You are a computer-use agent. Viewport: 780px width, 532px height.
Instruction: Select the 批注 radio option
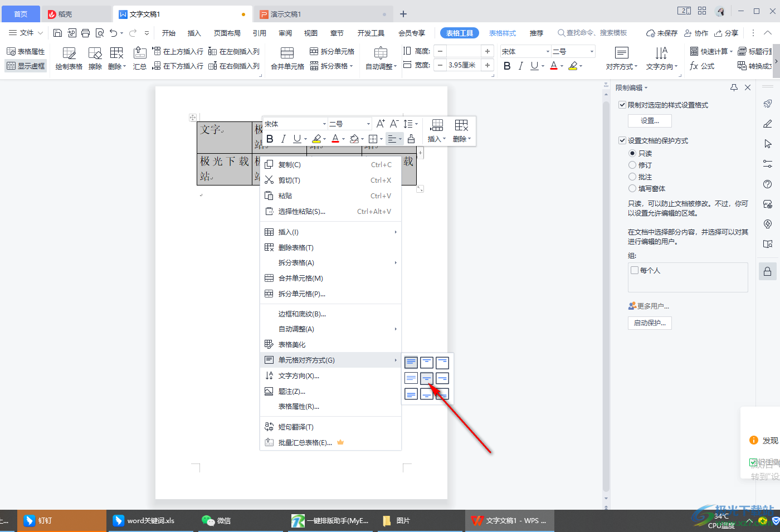(632, 177)
